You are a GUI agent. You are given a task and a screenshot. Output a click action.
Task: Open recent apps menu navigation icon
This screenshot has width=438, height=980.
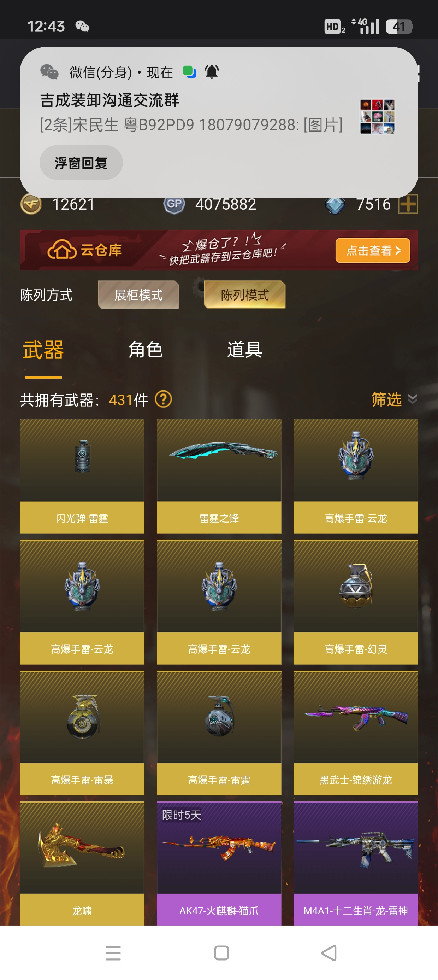(113, 953)
